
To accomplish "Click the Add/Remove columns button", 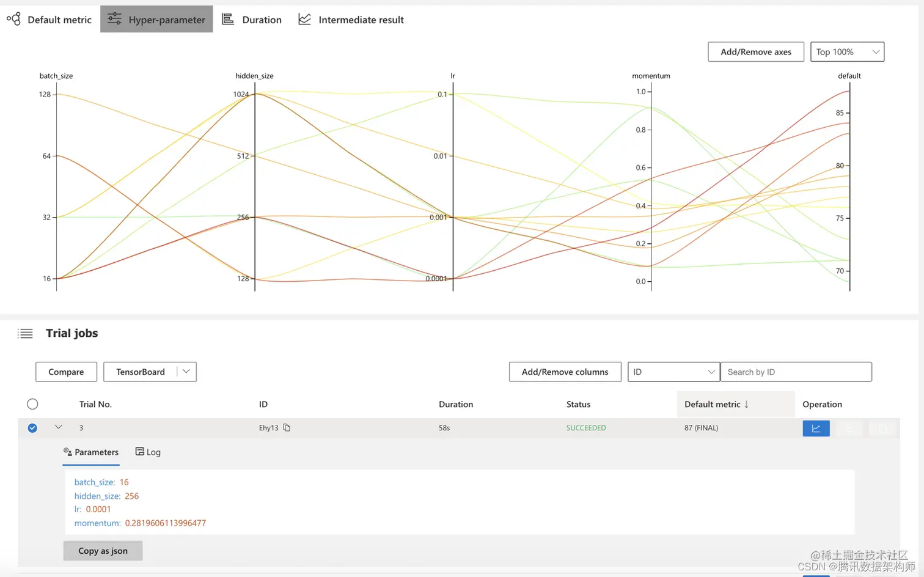I will pyautogui.click(x=565, y=372).
